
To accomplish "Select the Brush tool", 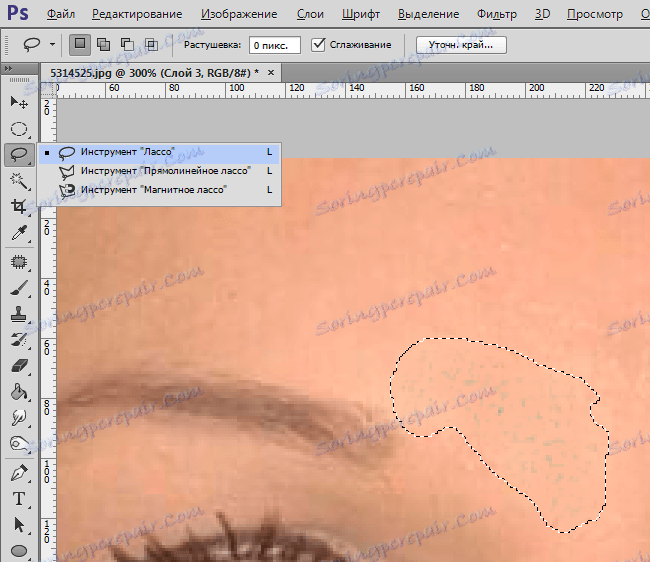I will [x=18, y=288].
